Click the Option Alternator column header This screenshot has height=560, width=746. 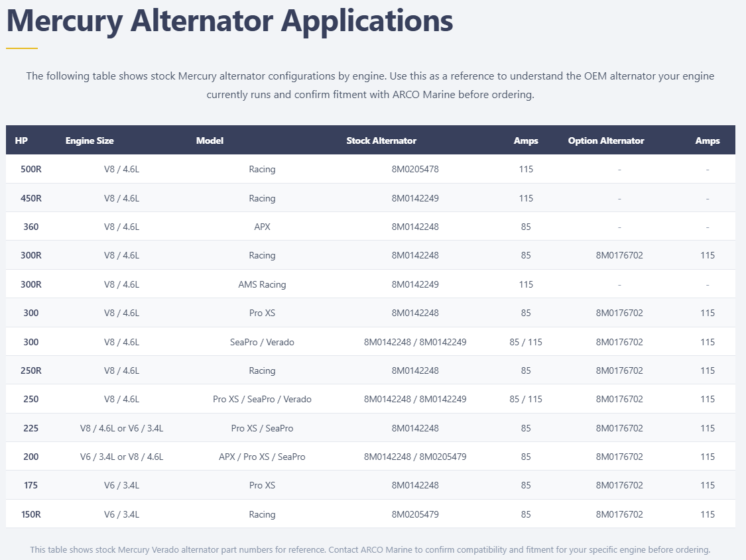[605, 140]
